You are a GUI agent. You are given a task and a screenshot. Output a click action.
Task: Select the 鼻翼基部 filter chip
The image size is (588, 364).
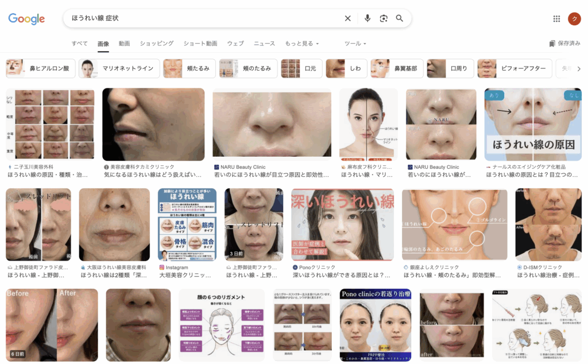(x=397, y=68)
